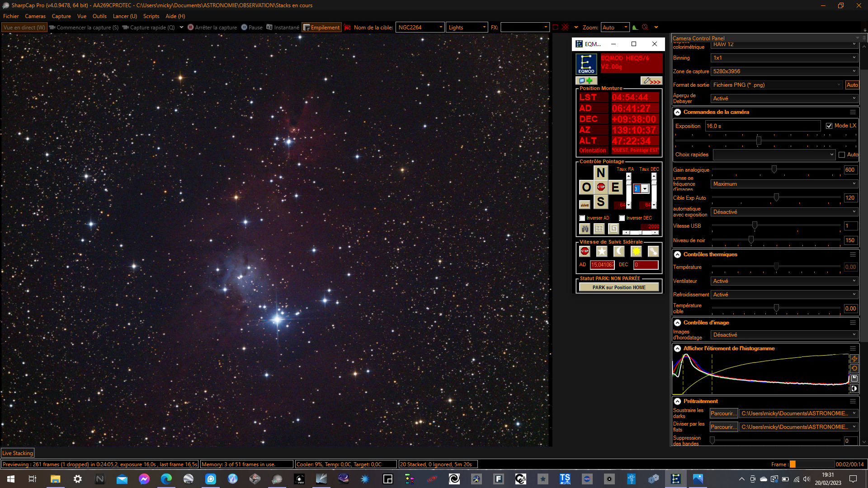Toggle the Mode LX checkbox
The height and width of the screenshot is (488, 868).
pyautogui.click(x=829, y=126)
